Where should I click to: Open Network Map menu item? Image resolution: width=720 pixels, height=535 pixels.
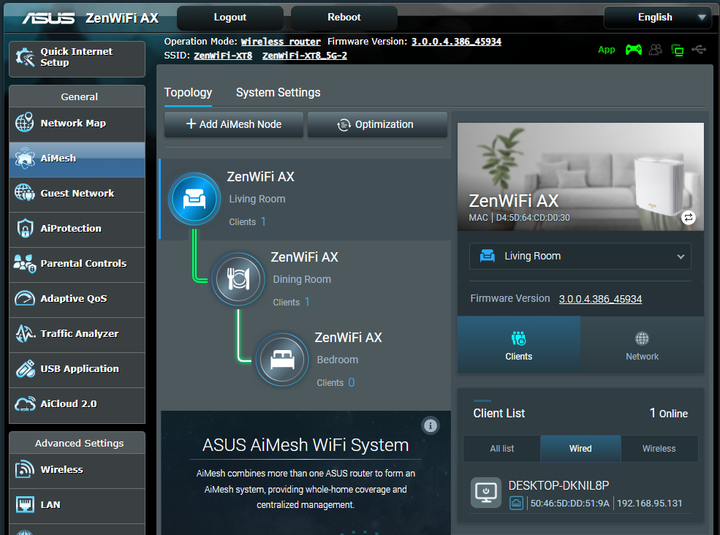[x=77, y=123]
